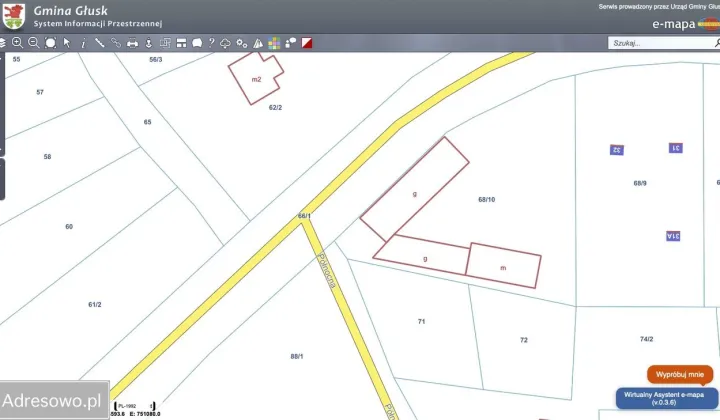This screenshot has width=720, height=420.
Task: Activate the info (i) identify tool
Action: pyautogui.click(x=83, y=43)
